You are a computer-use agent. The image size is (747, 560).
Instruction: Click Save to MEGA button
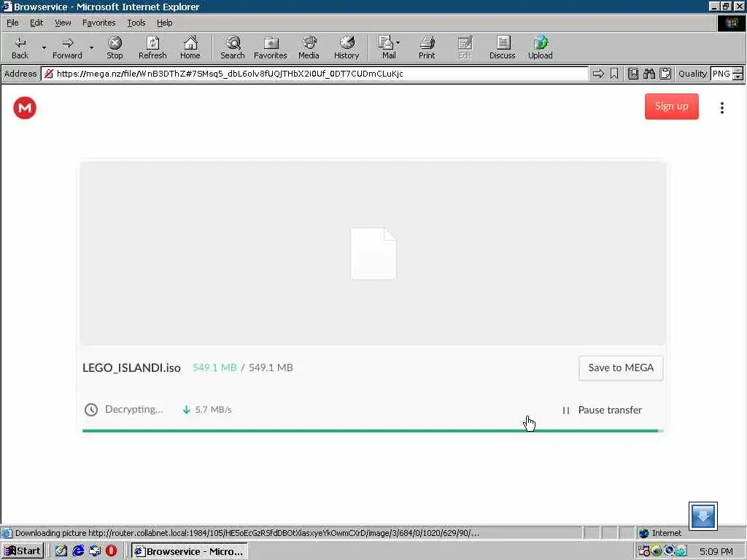[621, 367]
